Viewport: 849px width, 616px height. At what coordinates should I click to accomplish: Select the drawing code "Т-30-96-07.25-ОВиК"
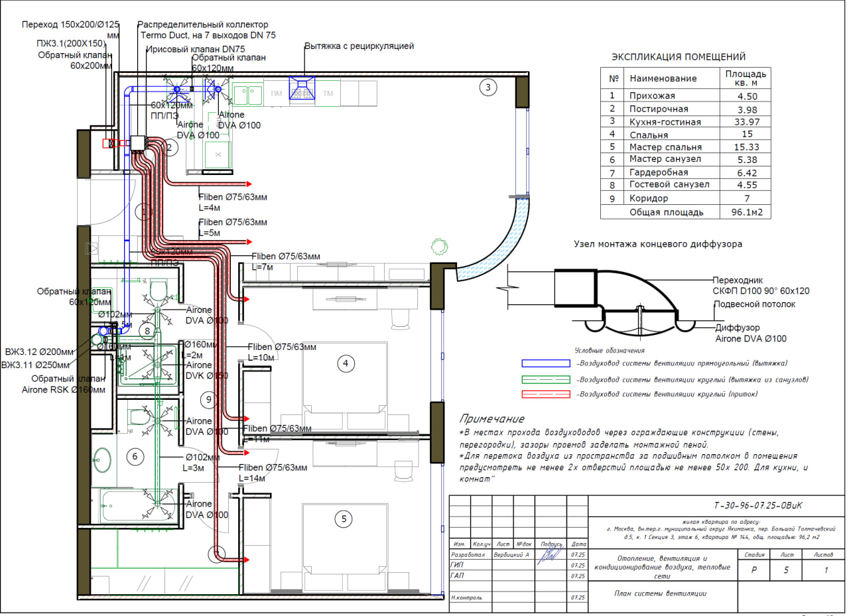click(x=757, y=505)
